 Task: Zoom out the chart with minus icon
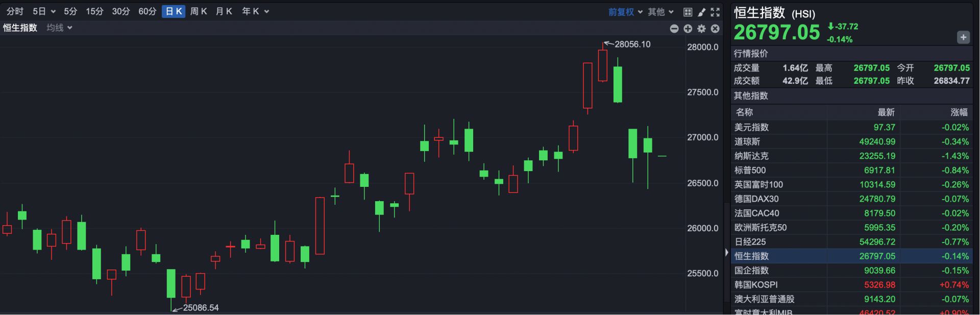(674, 29)
